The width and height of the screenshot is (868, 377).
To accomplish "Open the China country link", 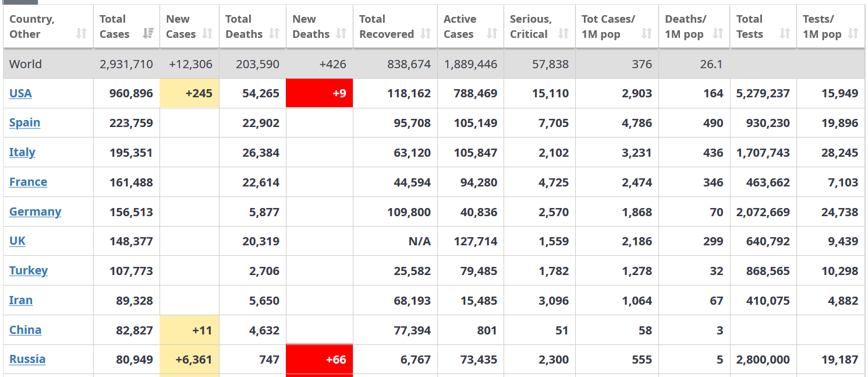I will click(x=25, y=330).
